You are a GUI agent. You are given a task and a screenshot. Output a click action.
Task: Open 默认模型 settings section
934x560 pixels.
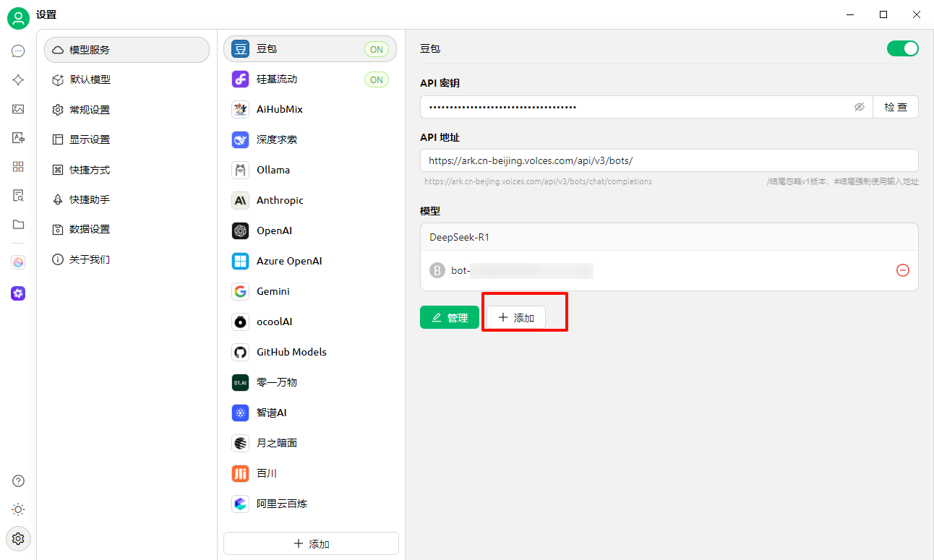(127, 80)
